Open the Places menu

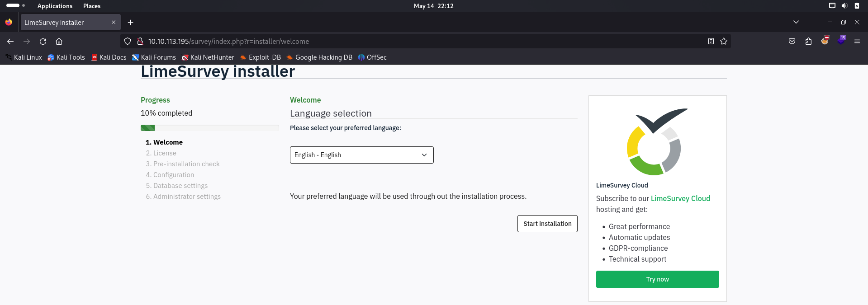pos(92,6)
